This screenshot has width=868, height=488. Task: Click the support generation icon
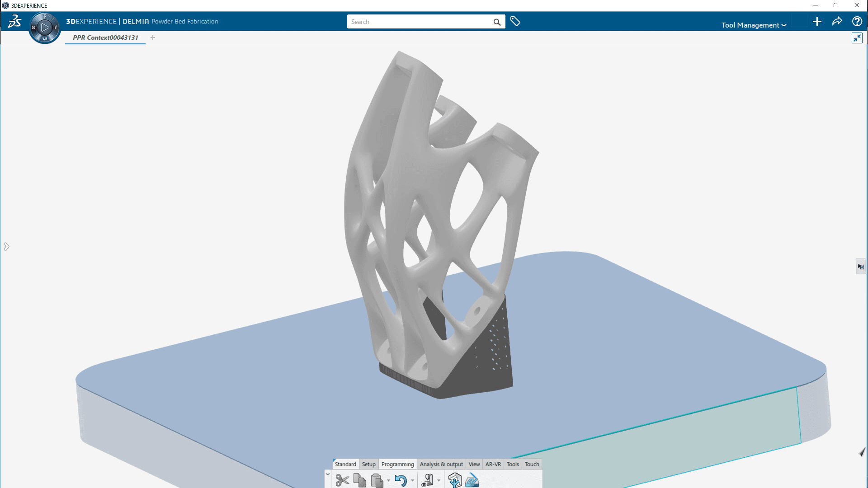point(455,480)
